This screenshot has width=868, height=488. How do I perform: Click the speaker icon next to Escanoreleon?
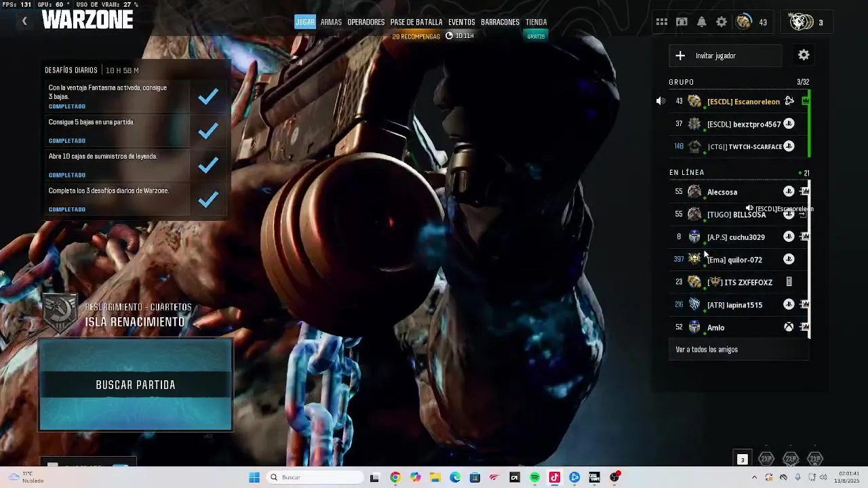pyautogui.click(x=660, y=102)
